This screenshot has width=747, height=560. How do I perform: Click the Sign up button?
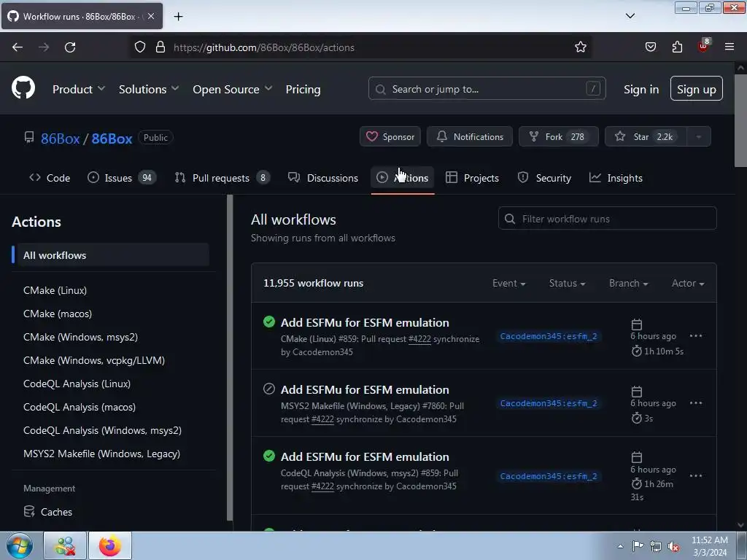tap(696, 88)
